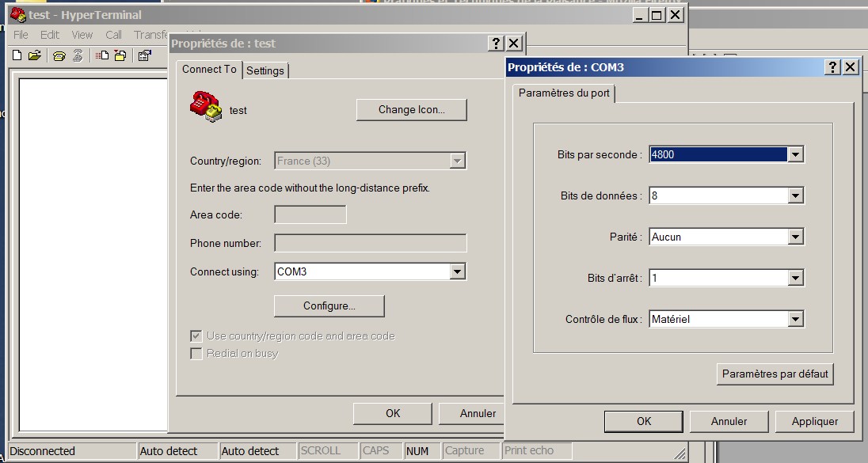Image resolution: width=868 pixels, height=463 pixels.
Task: Open the Transfer menu in HyperTerminal
Action: [x=150, y=35]
